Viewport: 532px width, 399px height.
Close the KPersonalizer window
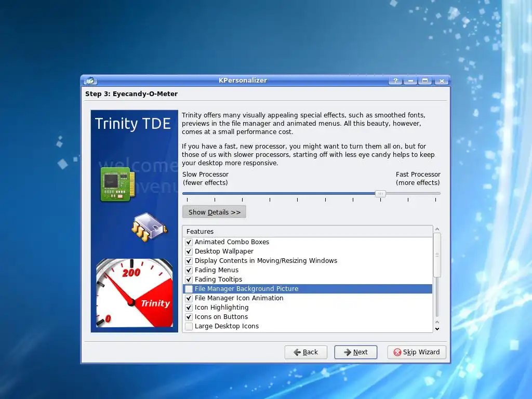(x=442, y=81)
